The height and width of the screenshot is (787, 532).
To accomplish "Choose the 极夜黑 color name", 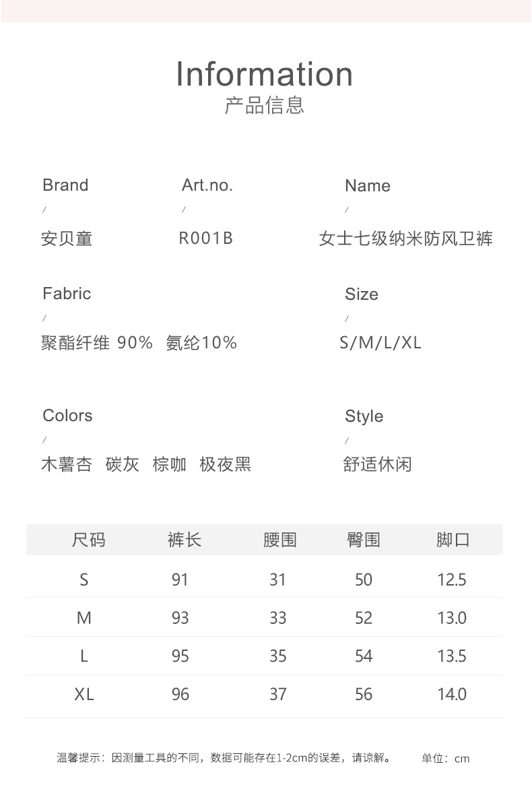I will point(225,465).
